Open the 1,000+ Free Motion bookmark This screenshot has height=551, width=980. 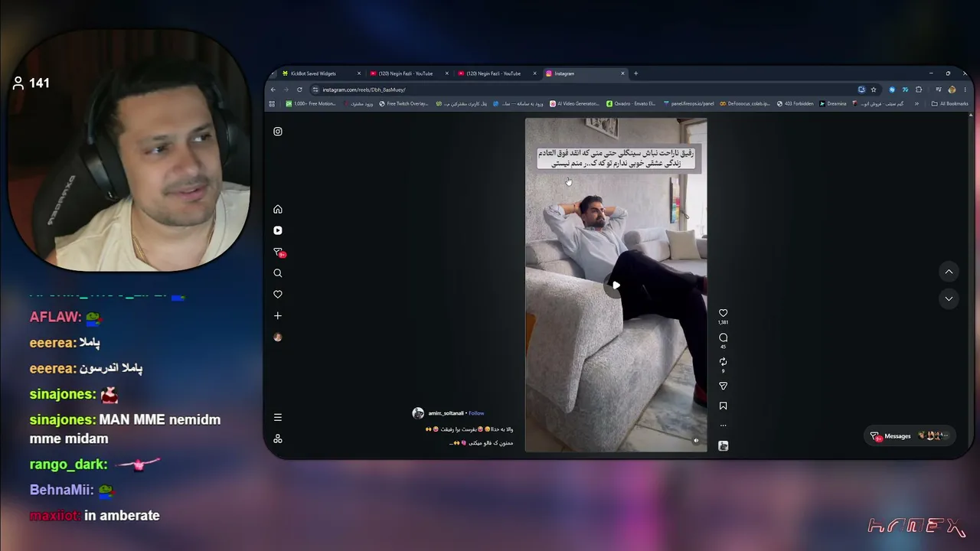coord(311,104)
